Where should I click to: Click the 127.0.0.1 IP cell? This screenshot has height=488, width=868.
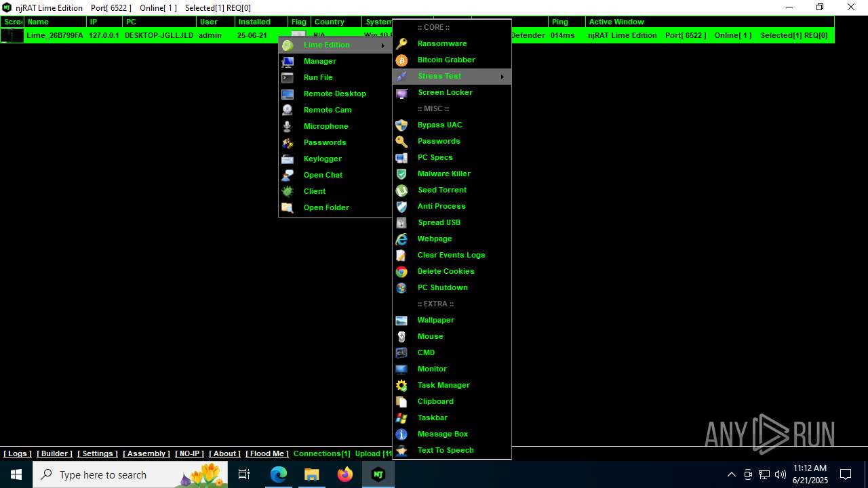tap(104, 35)
